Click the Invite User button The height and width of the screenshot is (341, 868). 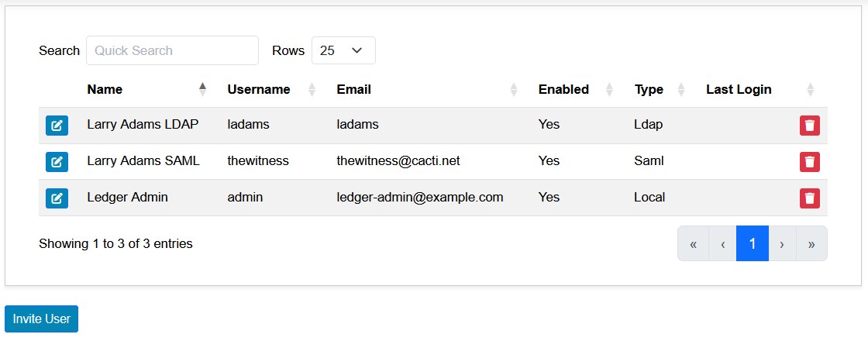click(x=42, y=319)
